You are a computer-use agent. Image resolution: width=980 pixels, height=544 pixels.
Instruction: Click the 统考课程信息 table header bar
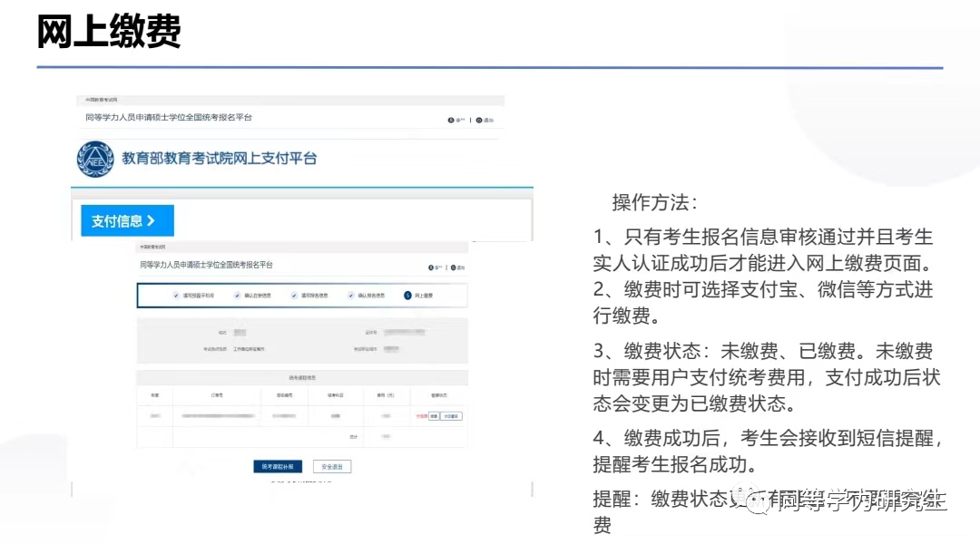click(x=301, y=377)
